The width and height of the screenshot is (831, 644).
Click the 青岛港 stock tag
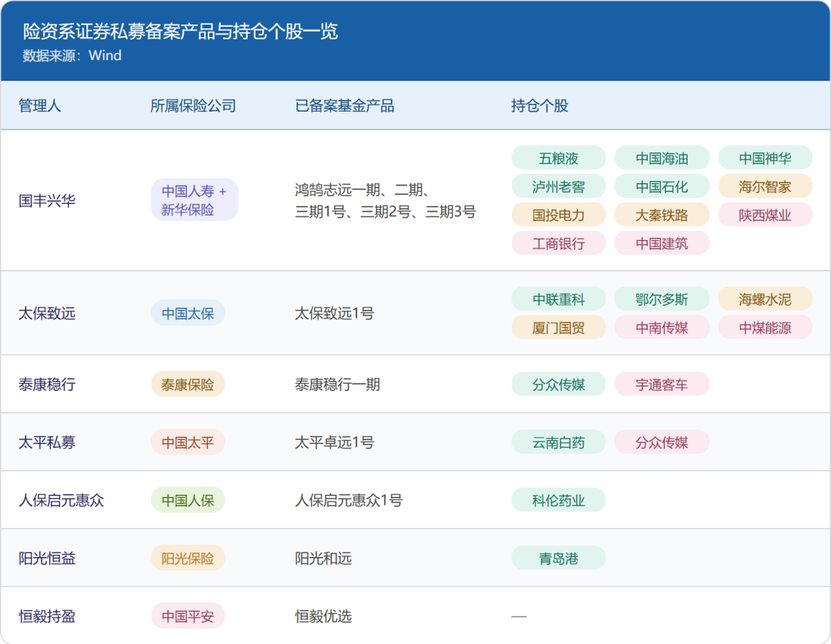(559, 558)
